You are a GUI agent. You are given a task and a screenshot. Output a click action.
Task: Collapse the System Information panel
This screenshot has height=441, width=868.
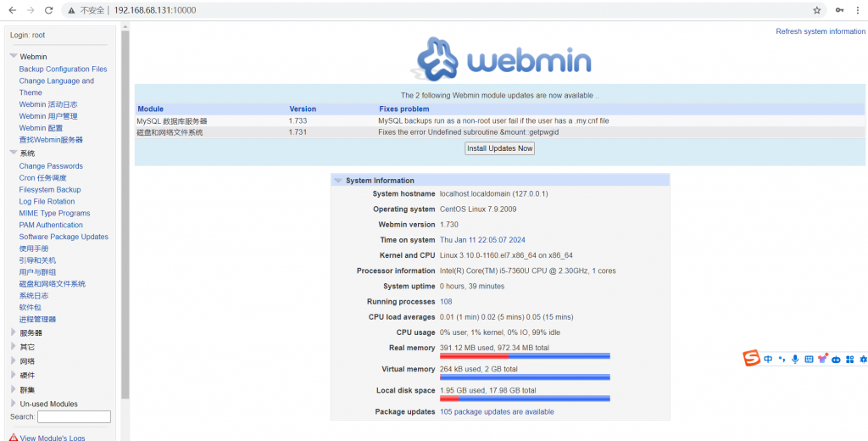(x=338, y=181)
